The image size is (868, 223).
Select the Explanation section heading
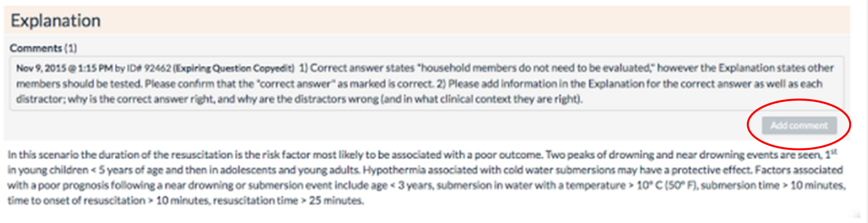(56, 21)
